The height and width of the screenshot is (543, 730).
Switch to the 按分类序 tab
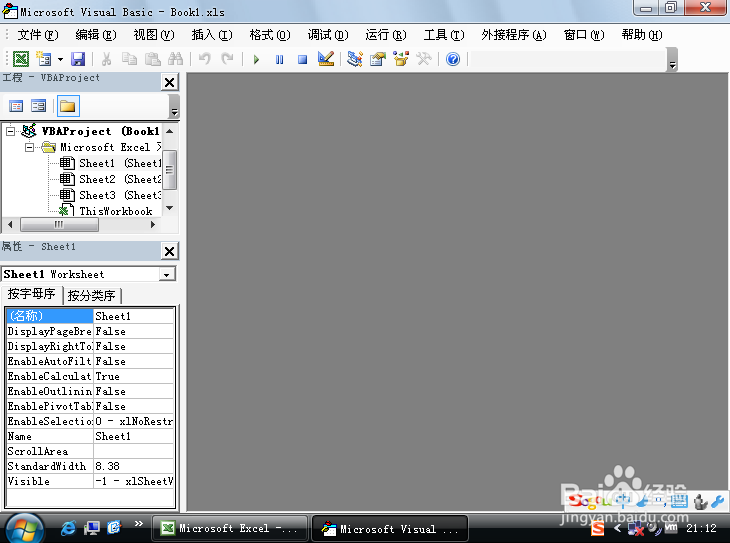[92, 296]
